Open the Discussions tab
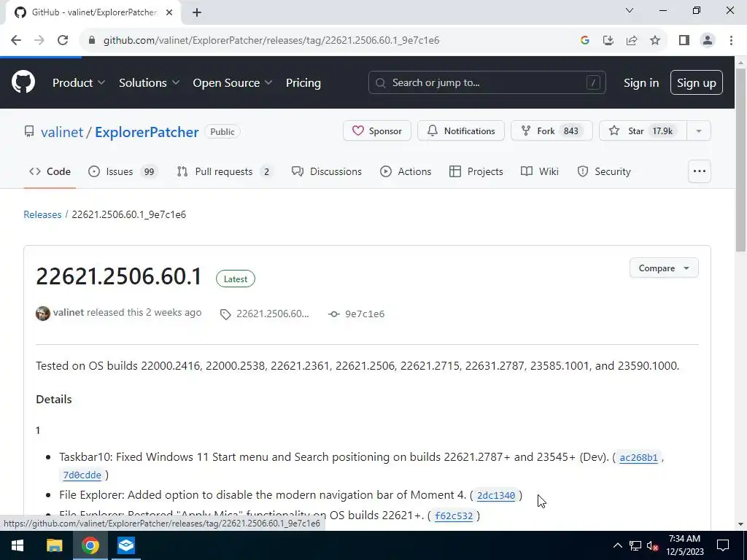The height and width of the screenshot is (560, 747). coord(327,171)
